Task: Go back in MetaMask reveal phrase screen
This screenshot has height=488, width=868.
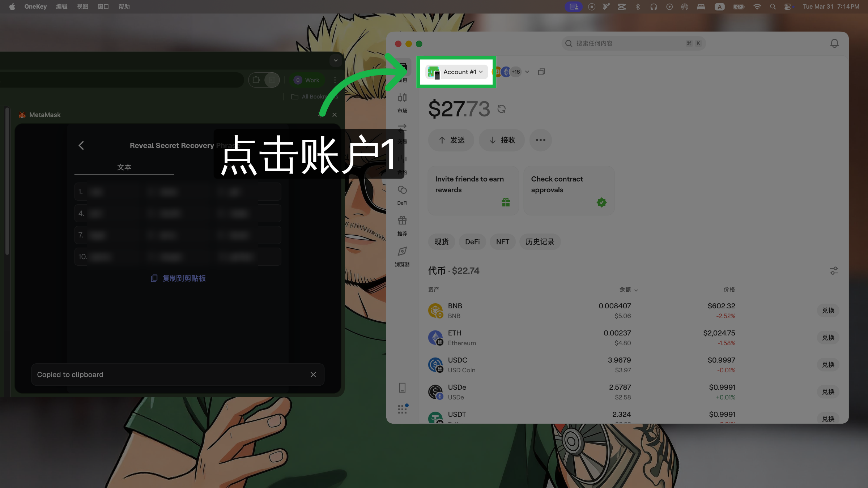Action: [81, 145]
